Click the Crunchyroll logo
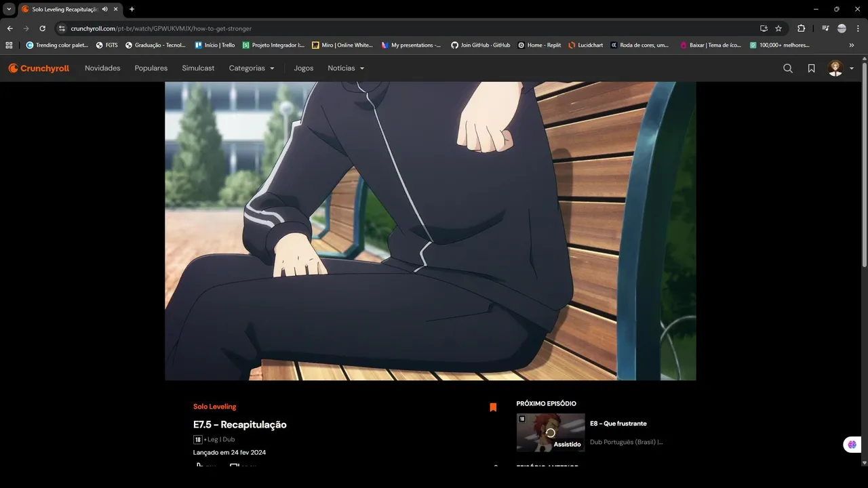Viewport: 868px width, 488px height. coord(39,68)
